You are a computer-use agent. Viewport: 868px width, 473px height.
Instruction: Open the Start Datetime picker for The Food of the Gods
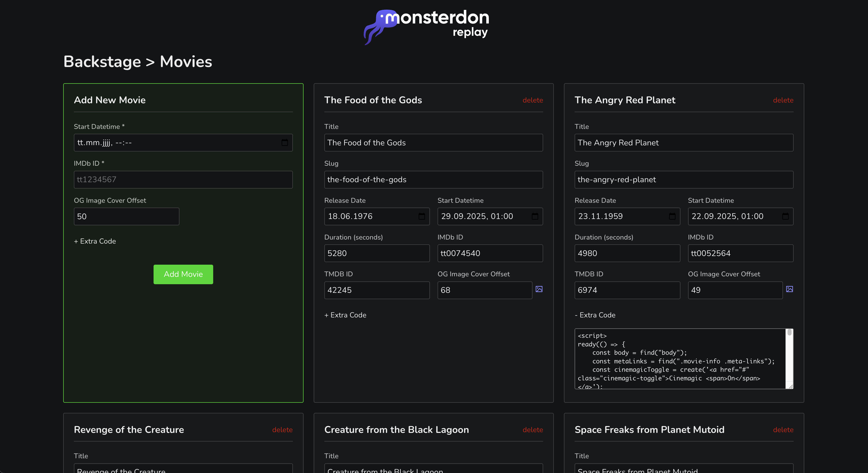click(535, 216)
